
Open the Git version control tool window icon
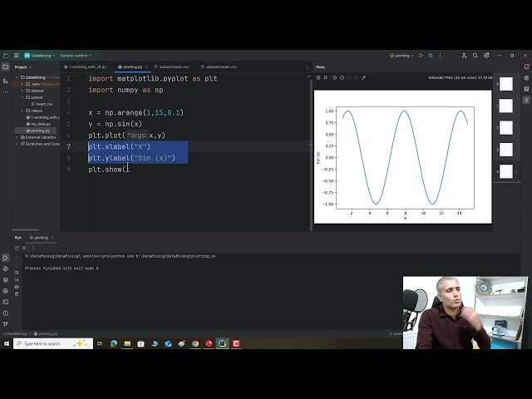click(x=6, y=324)
